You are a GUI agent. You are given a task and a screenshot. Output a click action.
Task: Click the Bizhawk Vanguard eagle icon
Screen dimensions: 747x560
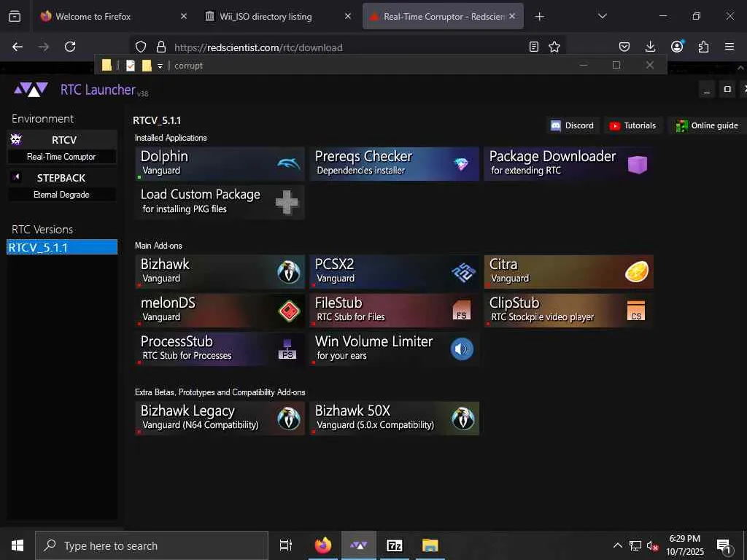click(289, 273)
